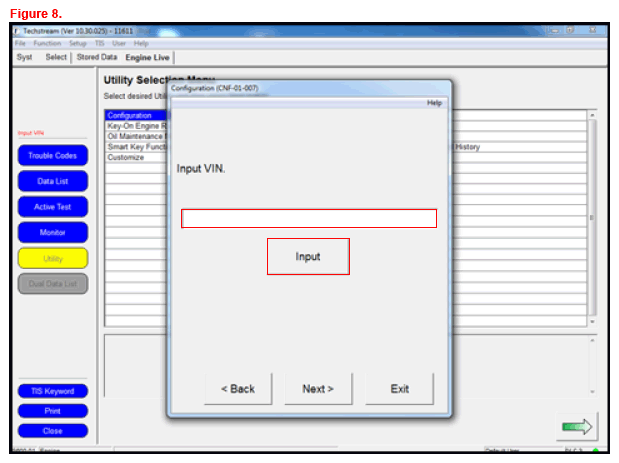Select the yellow Utility button
Viewport: 619px width, 463px height.
click(53, 259)
